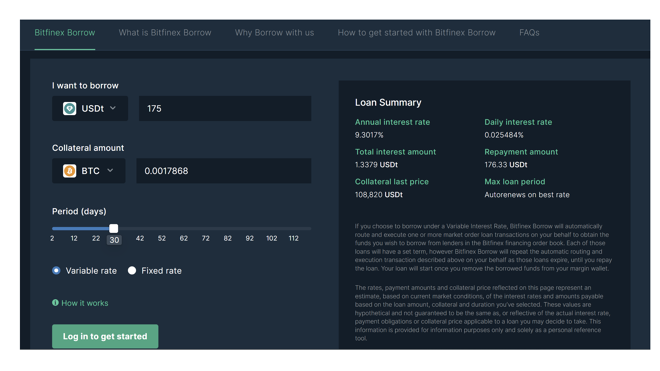Select the Fixed rate option
660x371 pixels.
click(x=132, y=271)
